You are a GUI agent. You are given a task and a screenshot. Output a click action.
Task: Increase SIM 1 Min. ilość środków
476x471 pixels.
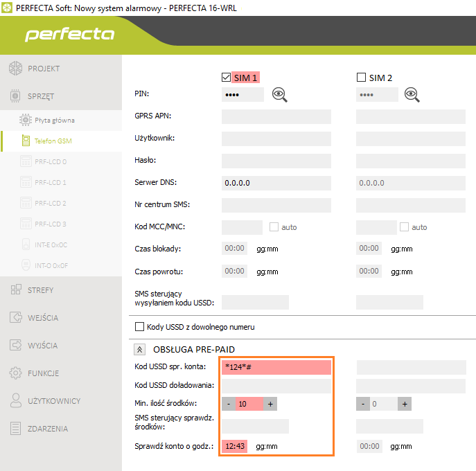pos(270,404)
